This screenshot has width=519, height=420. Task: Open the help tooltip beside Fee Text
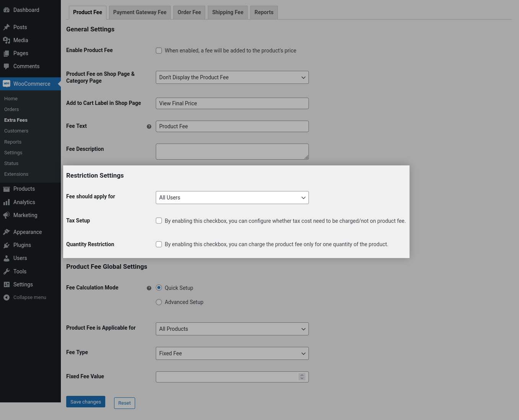click(x=149, y=126)
